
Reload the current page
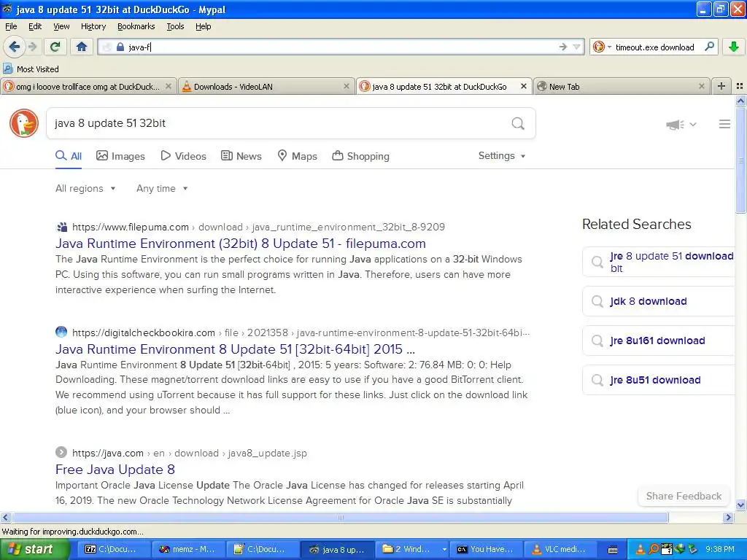pyautogui.click(x=55, y=47)
